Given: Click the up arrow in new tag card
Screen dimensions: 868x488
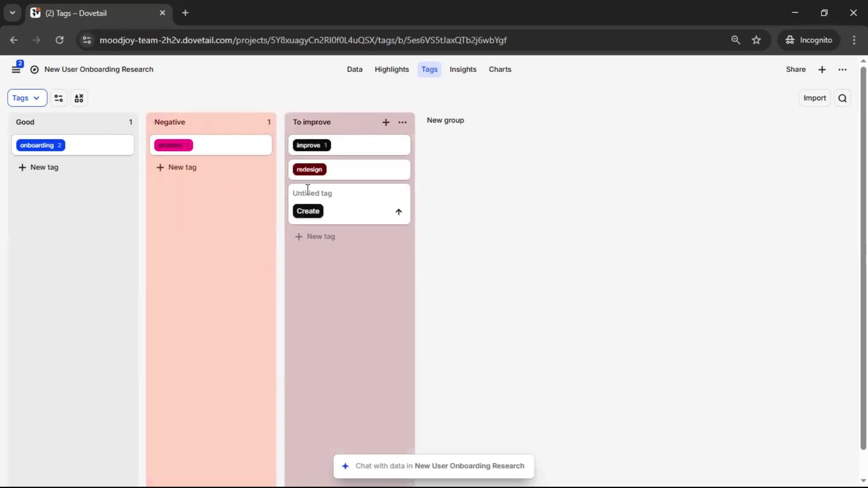Looking at the screenshot, I should [x=398, y=211].
